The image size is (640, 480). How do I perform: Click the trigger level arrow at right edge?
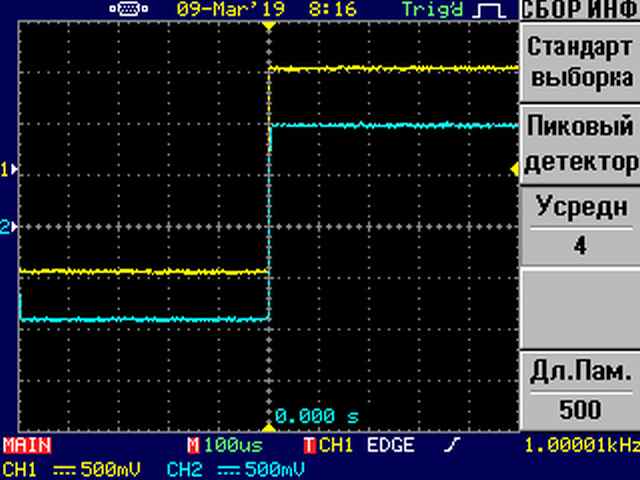(515, 169)
